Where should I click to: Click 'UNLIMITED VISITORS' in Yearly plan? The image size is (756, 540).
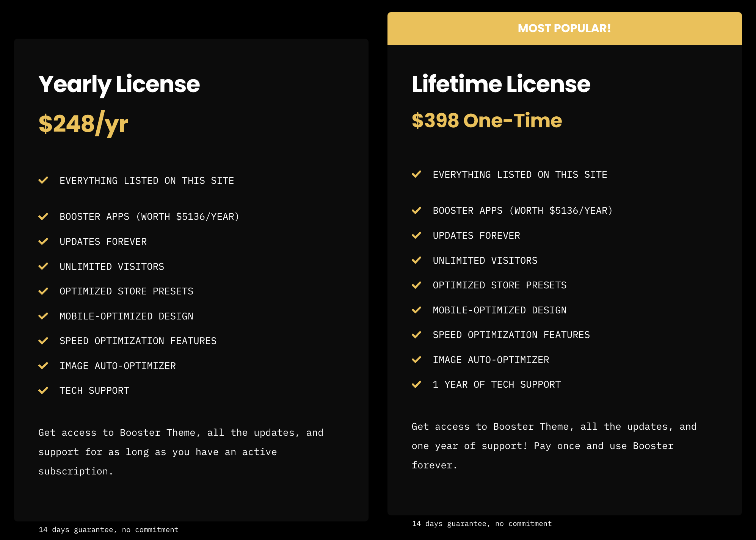tap(112, 267)
